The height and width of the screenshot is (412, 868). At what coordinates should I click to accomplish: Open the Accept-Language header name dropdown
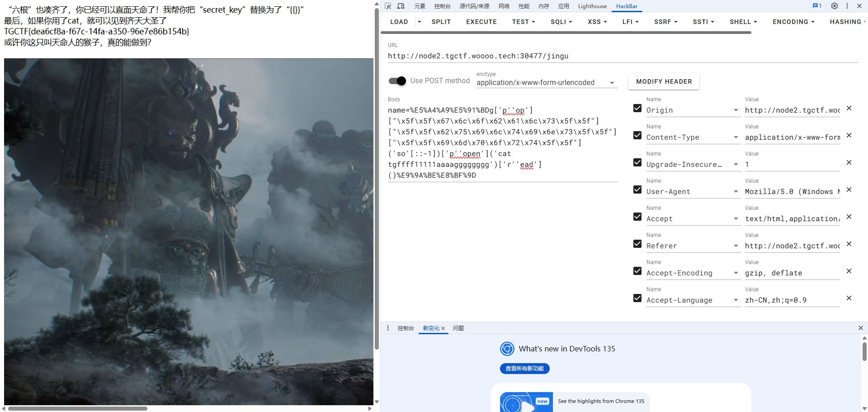(x=736, y=300)
